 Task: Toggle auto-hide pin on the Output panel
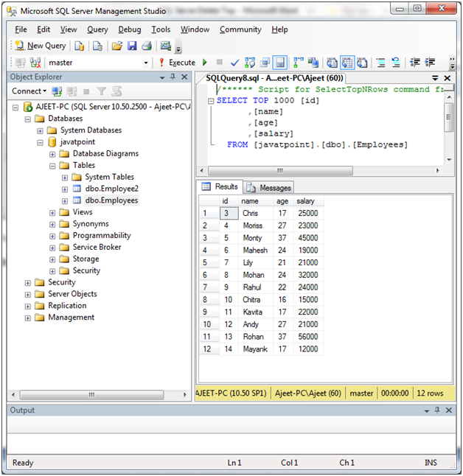coord(437,410)
